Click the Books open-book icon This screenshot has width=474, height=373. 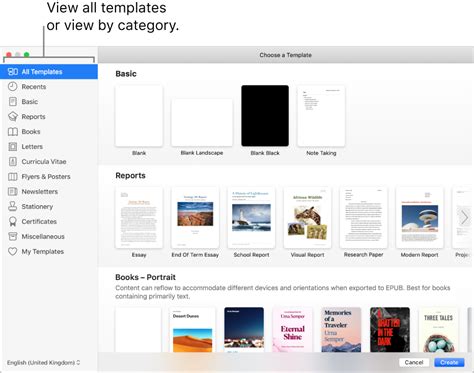(13, 132)
